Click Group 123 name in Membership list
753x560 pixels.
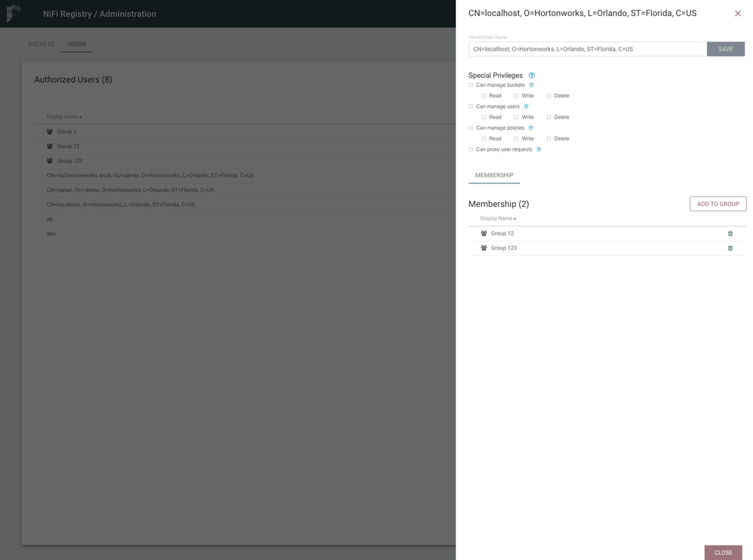point(504,248)
